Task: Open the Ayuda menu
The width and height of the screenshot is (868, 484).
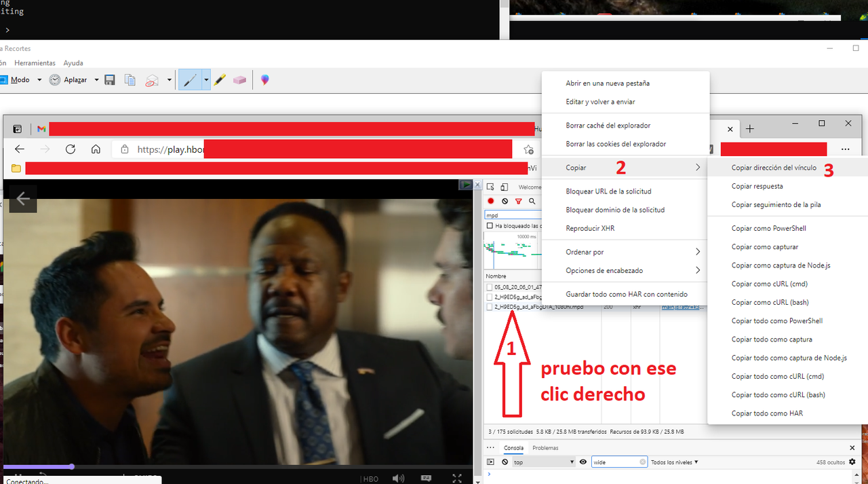Action: (x=73, y=63)
